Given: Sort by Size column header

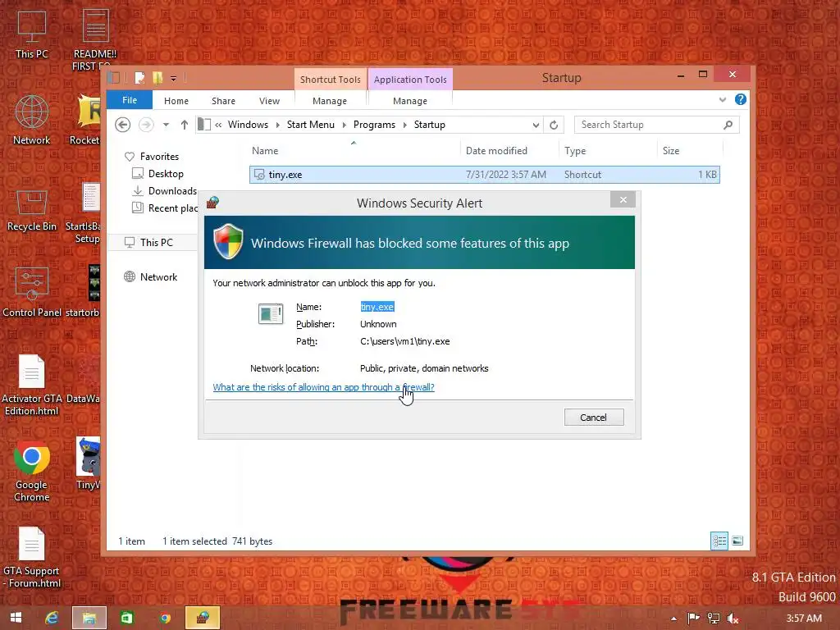Looking at the screenshot, I should (689, 151).
